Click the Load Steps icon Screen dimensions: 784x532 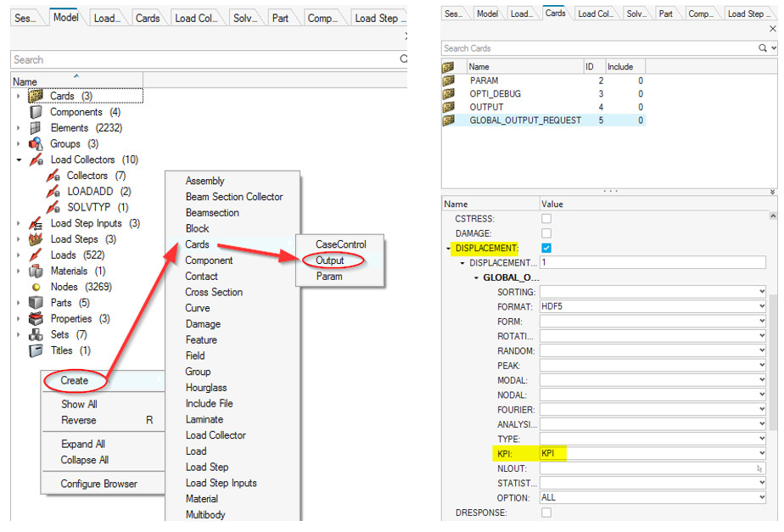point(36,239)
